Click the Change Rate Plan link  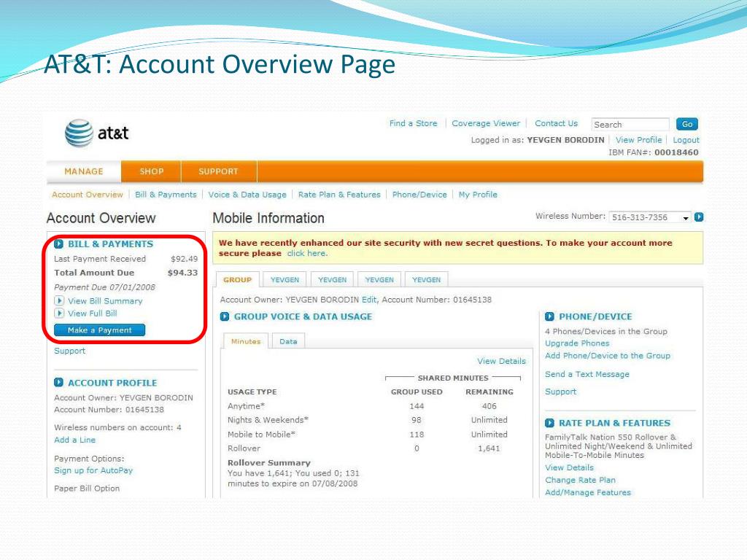(580, 480)
